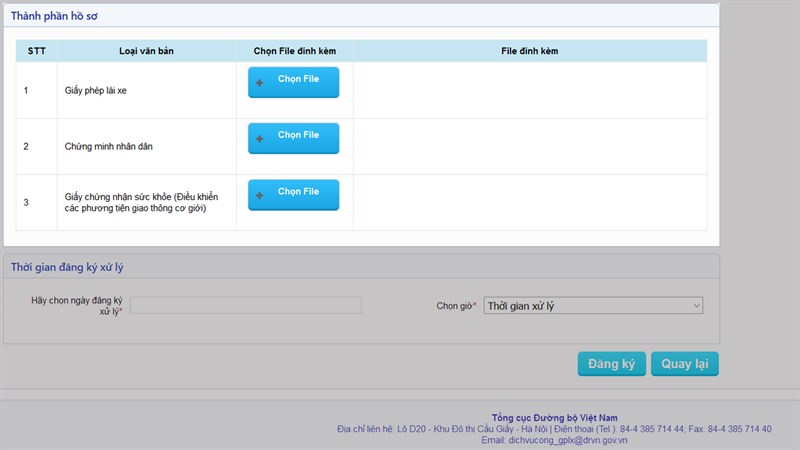
Task: Click the Chọn File đính kèm column header
Action: point(294,50)
